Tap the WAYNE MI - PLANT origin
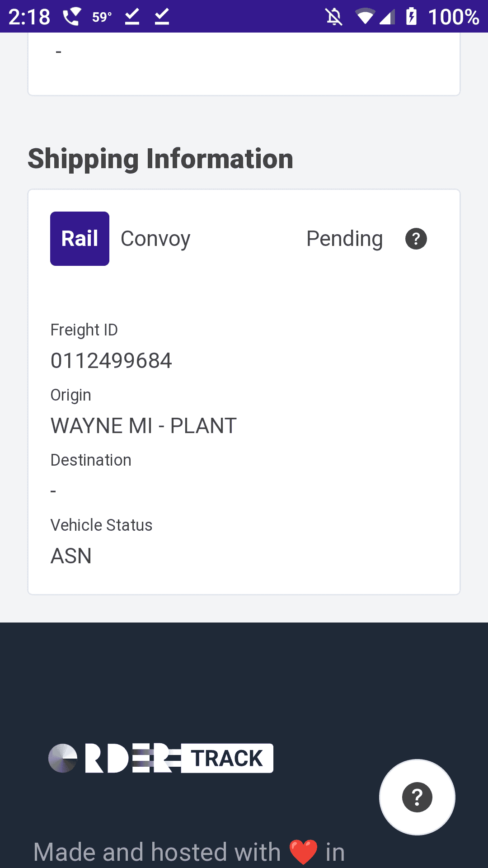The width and height of the screenshot is (488, 868). click(144, 426)
